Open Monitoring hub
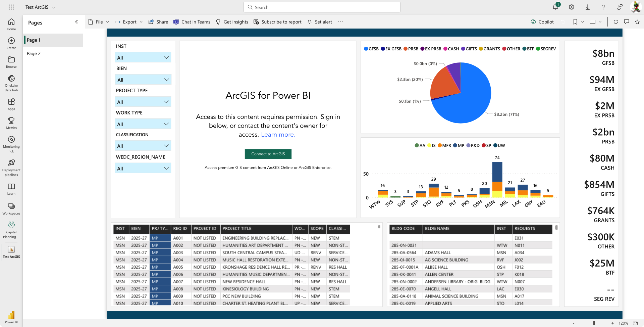Image resolution: width=644 pixels, height=327 pixels. (11, 144)
